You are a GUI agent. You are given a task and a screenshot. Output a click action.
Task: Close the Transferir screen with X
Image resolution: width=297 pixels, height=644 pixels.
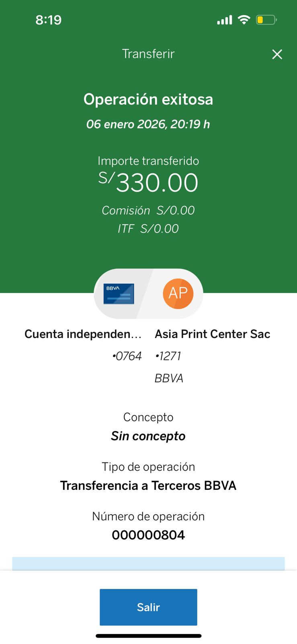click(x=277, y=54)
